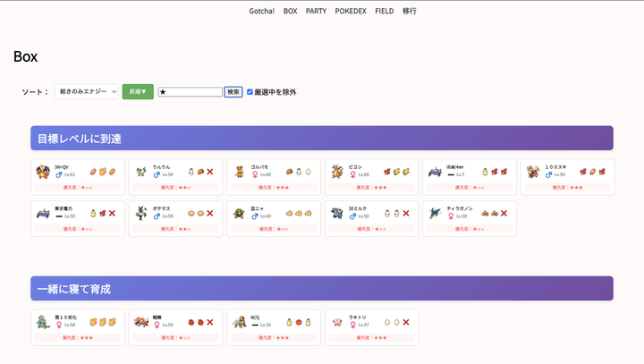
Task: Click the red X on ティラガノン card
Action: pyautogui.click(x=504, y=213)
